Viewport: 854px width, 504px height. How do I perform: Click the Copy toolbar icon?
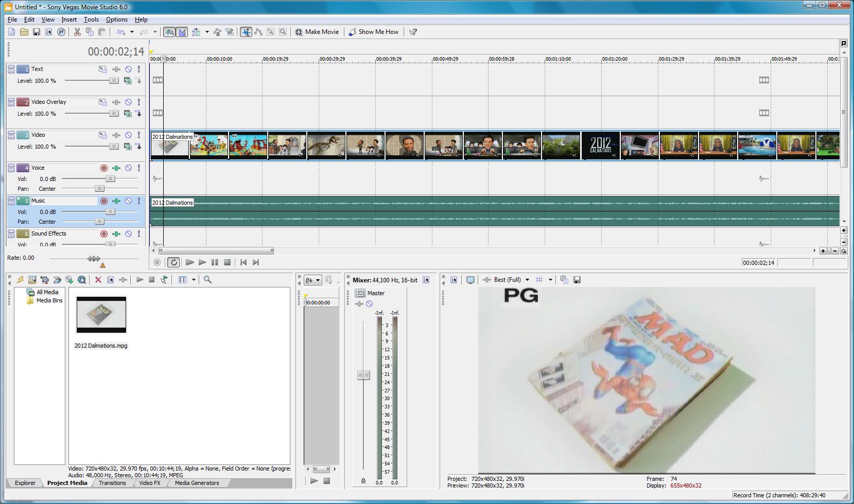coord(90,32)
